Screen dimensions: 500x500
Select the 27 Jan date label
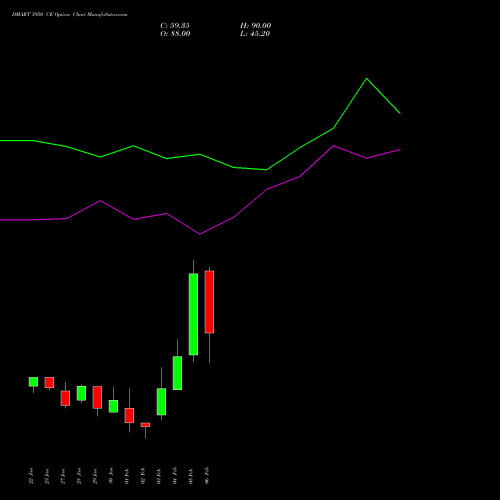pyautogui.click(x=63, y=476)
